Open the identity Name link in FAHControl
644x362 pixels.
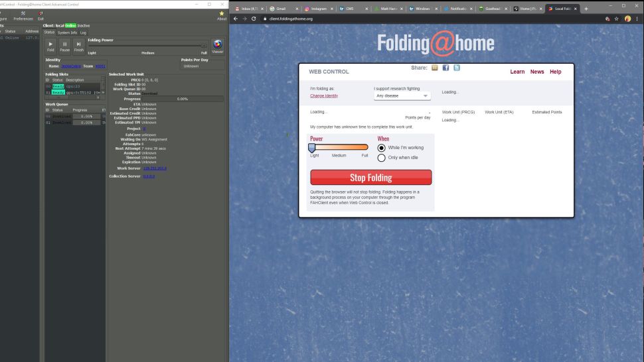pos(70,66)
